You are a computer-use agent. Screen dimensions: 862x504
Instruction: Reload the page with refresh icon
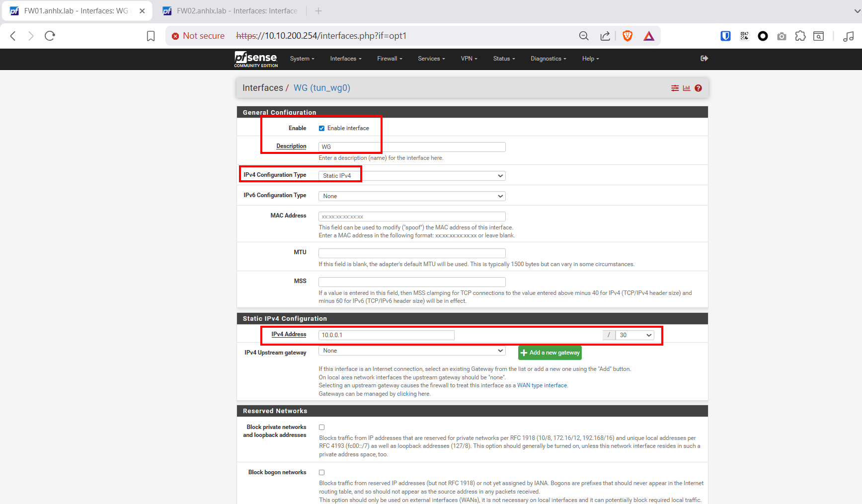pos(50,36)
